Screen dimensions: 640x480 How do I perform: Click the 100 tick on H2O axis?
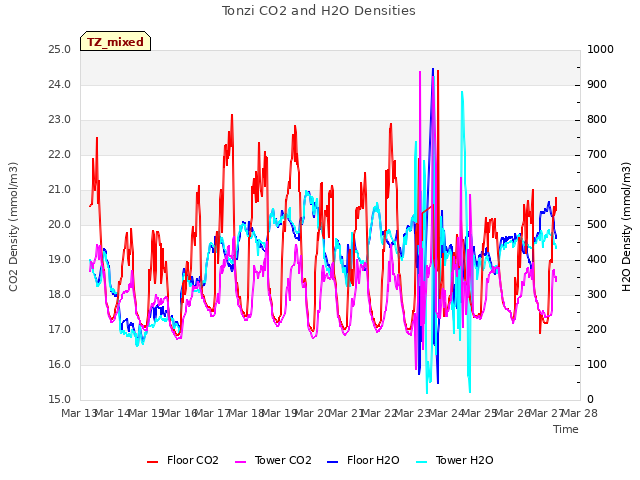[x=597, y=365]
